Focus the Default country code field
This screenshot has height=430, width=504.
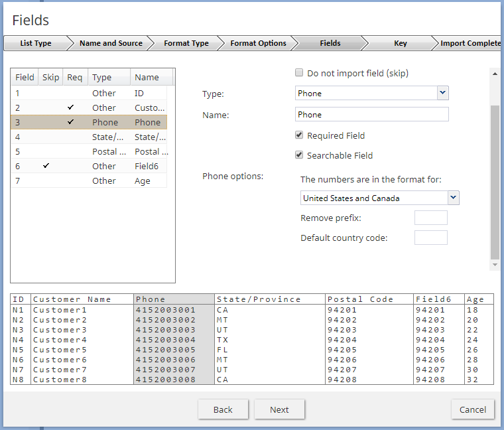pyautogui.click(x=430, y=238)
